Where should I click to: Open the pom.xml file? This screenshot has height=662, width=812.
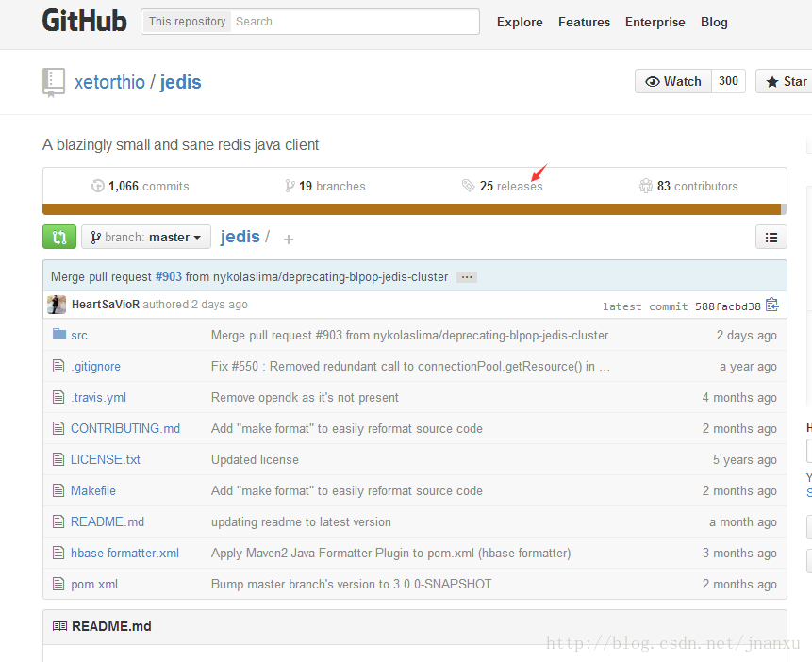[94, 584]
